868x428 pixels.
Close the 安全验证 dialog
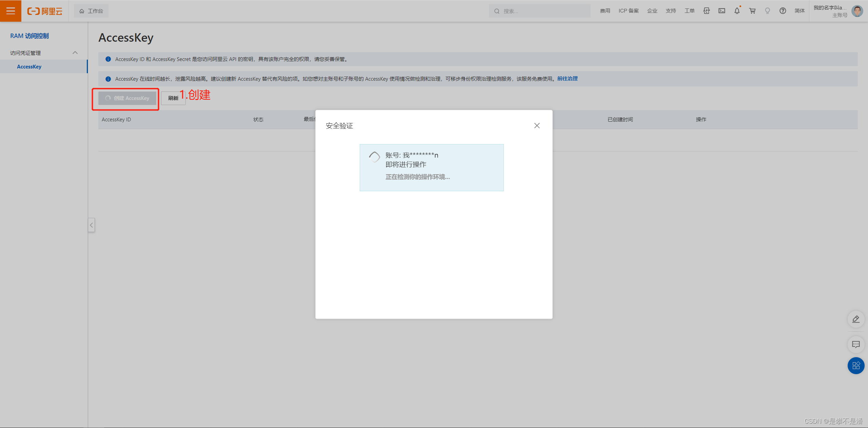coord(537,126)
